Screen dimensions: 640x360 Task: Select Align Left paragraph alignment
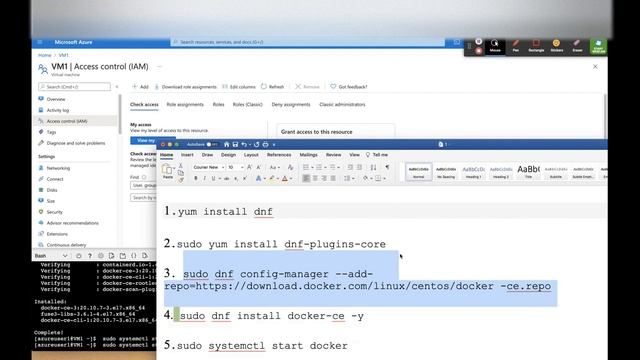click(x=306, y=178)
